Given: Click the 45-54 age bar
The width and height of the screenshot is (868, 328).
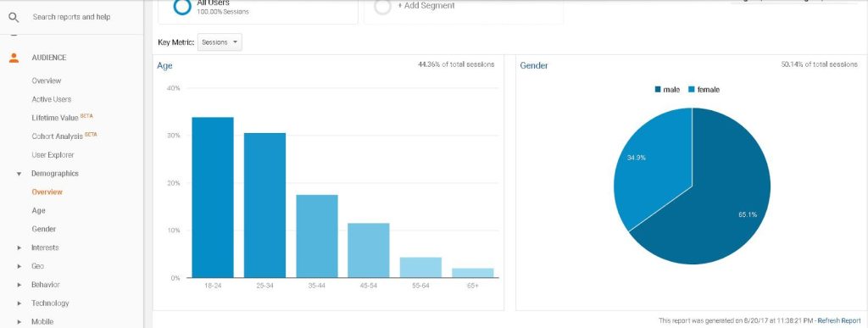Looking at the screenshot, I should (369, 251).
